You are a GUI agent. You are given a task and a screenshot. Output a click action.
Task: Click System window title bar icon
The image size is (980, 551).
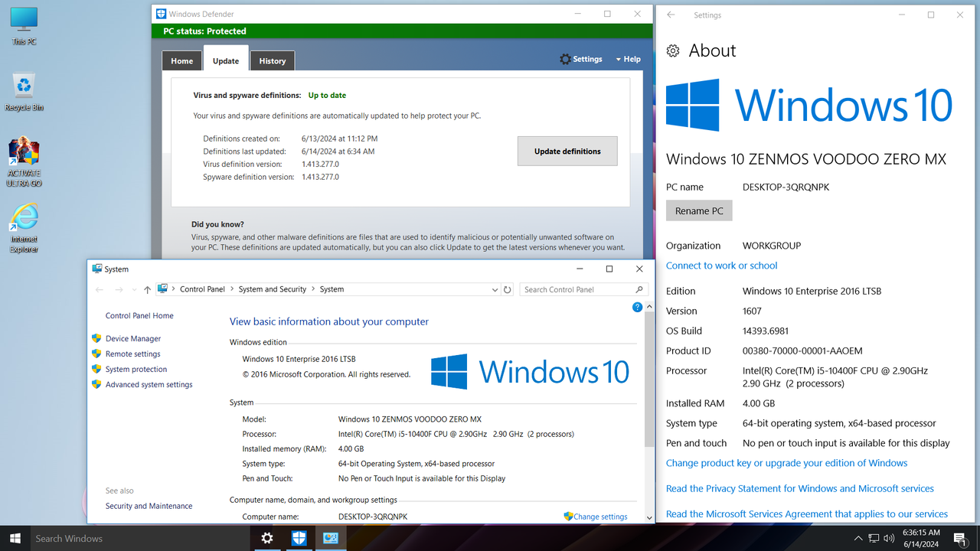[x=97, y=269]
